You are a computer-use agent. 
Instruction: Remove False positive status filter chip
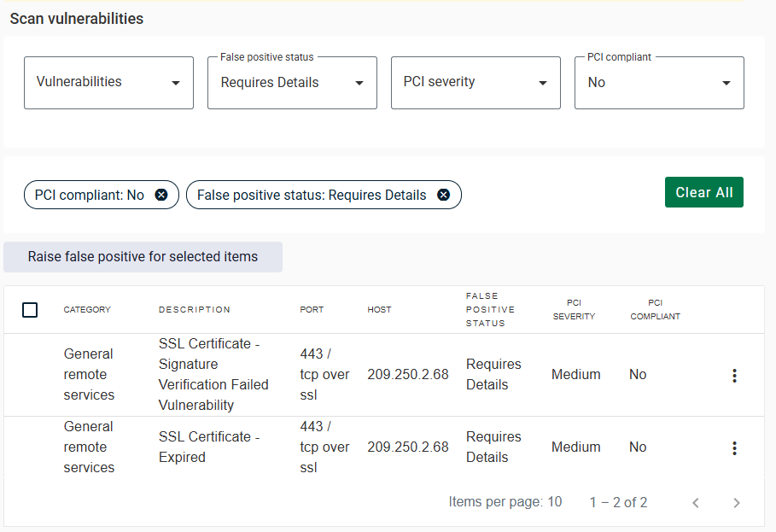tap(443, 195)
